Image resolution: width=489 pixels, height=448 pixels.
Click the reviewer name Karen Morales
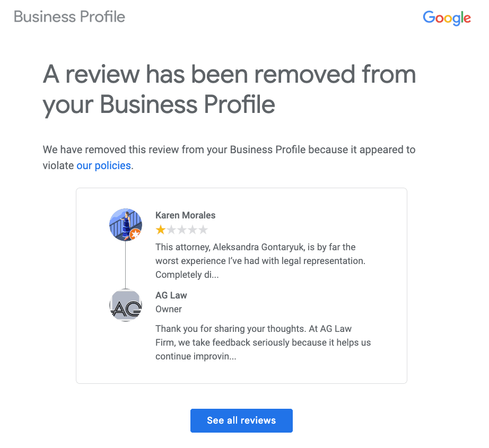(x=185, y=215)
